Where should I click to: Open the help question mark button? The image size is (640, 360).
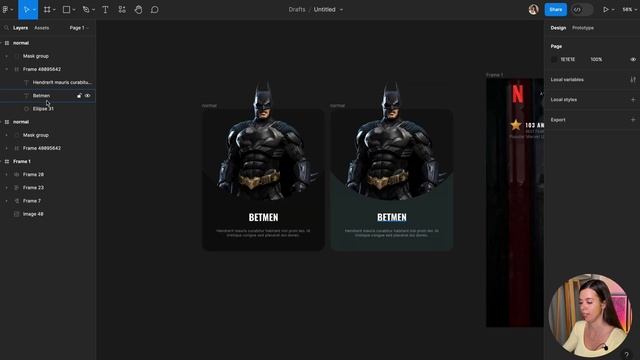[626, 355]
